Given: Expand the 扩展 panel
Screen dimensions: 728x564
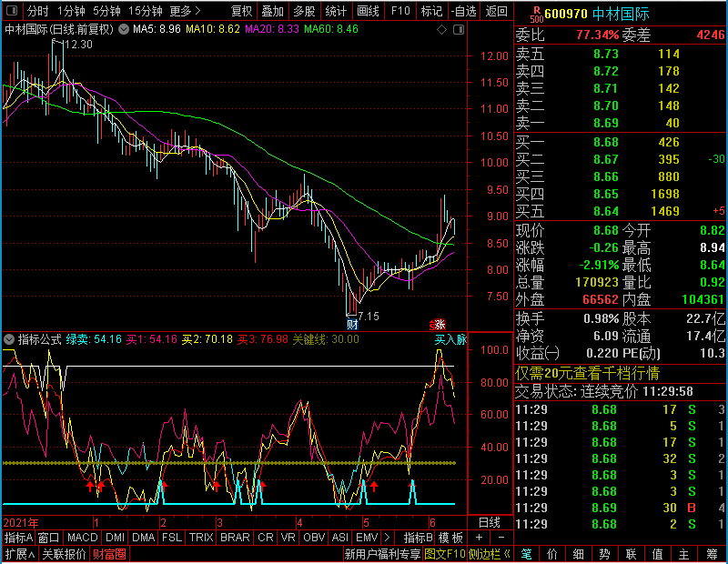Looking at the screenshot, I should click(20, 554).
